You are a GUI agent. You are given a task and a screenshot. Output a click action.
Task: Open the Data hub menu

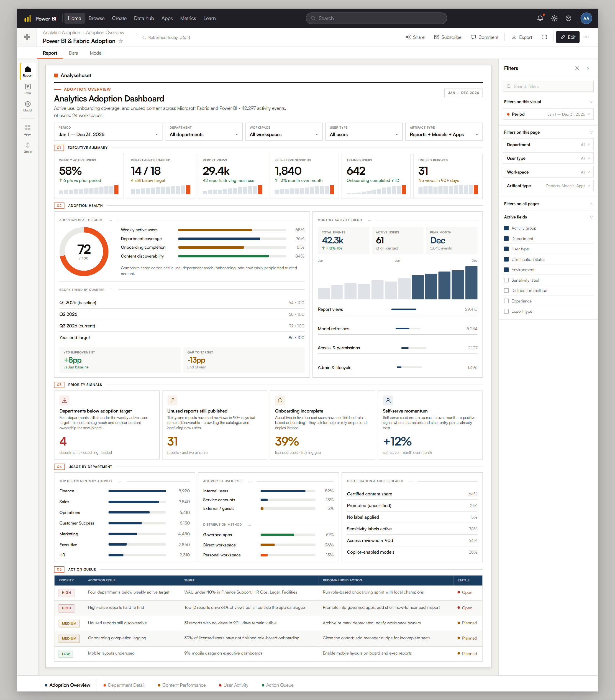pyautogui.click(x=144, y=19)
